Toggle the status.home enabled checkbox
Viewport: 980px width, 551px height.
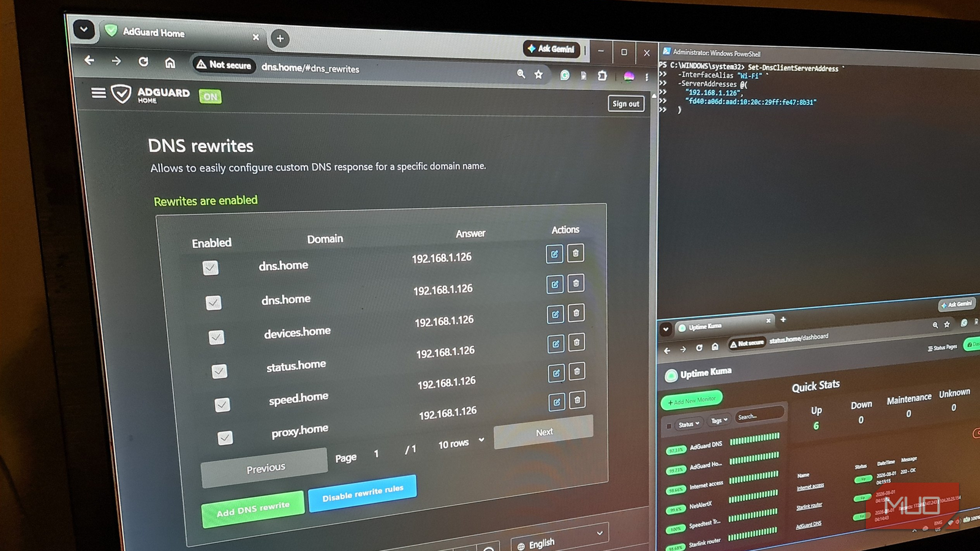[219, 371]
